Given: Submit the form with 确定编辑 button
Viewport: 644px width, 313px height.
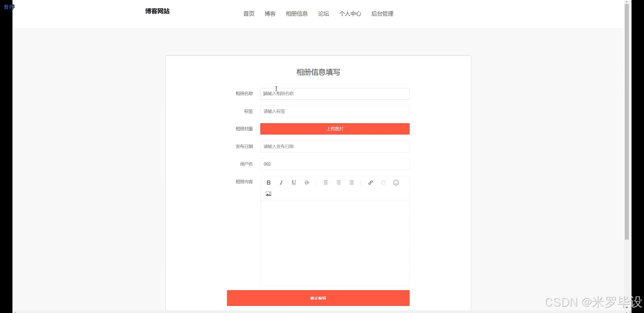Looking at the screenshot, I should [318, 298].
